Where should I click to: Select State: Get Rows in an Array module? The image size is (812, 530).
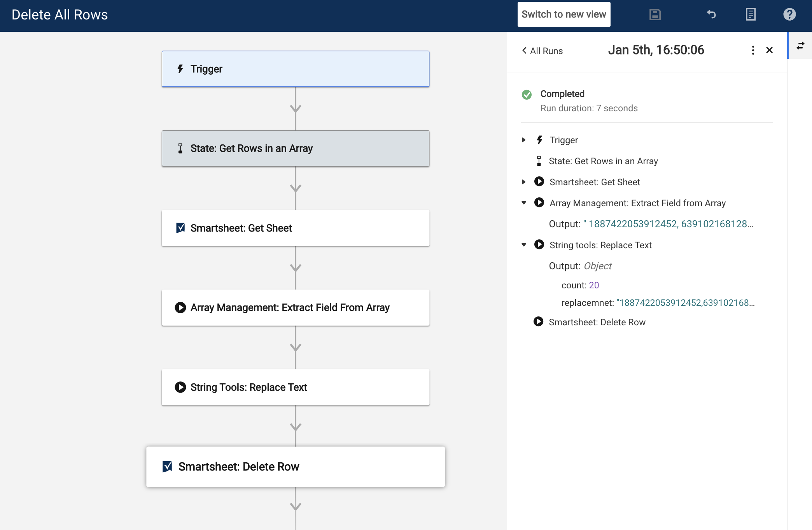[296, 149]
